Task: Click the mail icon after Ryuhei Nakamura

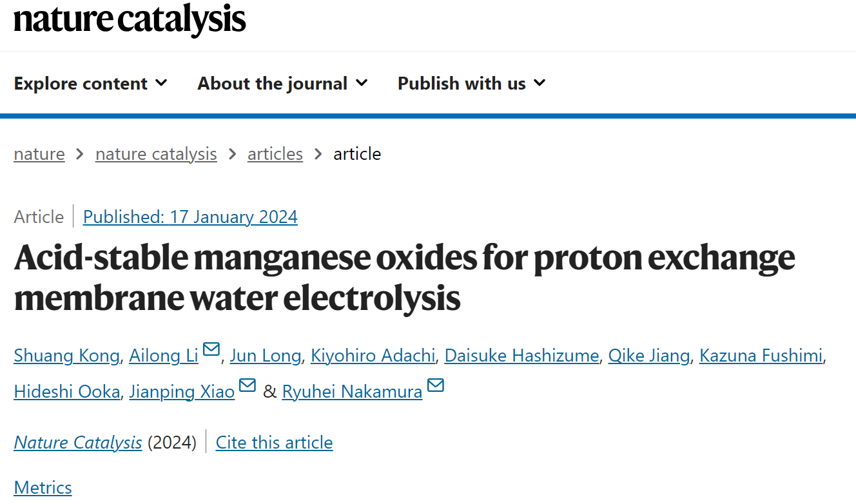Action: pos(436,385)
